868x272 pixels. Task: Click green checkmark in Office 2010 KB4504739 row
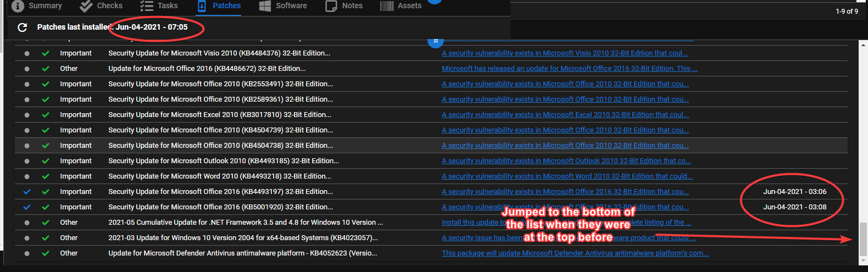click(46, 130)
